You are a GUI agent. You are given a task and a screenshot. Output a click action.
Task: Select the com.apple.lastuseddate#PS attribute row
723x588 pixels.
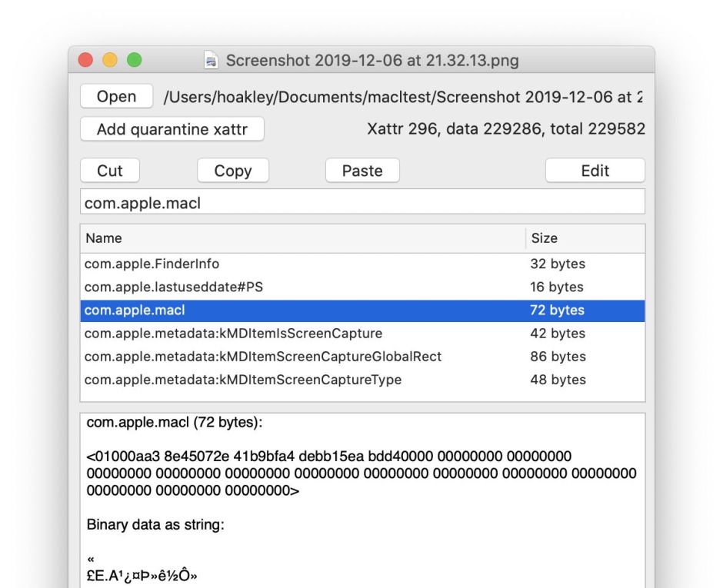pos(231,286)
